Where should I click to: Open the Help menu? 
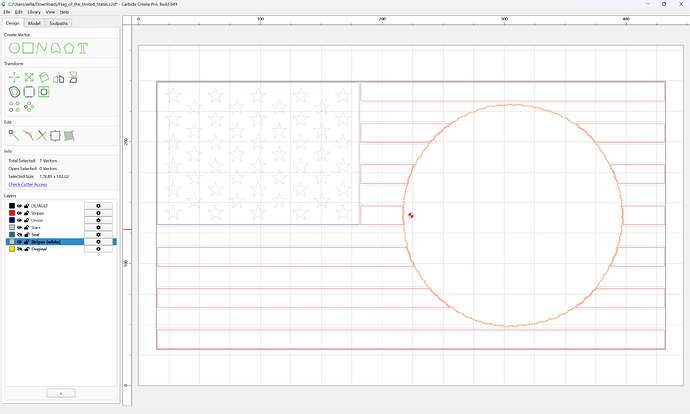(64, 12)
